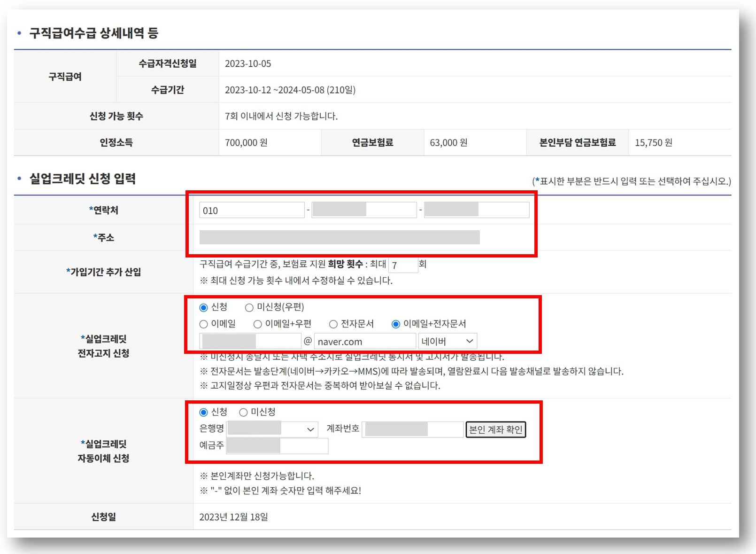Open the 네이버 email domain dropdown
The height and width of the screenshot is (554, 756).
(x=447, y=341)
